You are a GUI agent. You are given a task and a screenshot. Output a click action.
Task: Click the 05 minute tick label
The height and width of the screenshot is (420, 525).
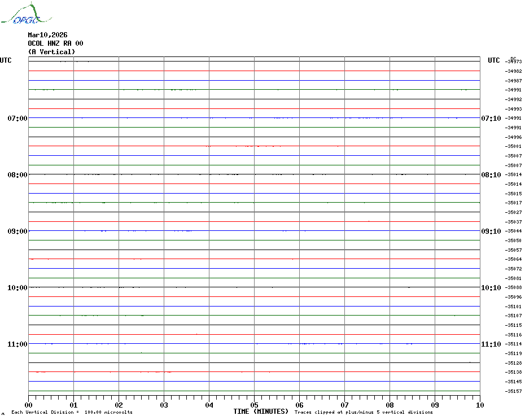(x=254, y=405)
